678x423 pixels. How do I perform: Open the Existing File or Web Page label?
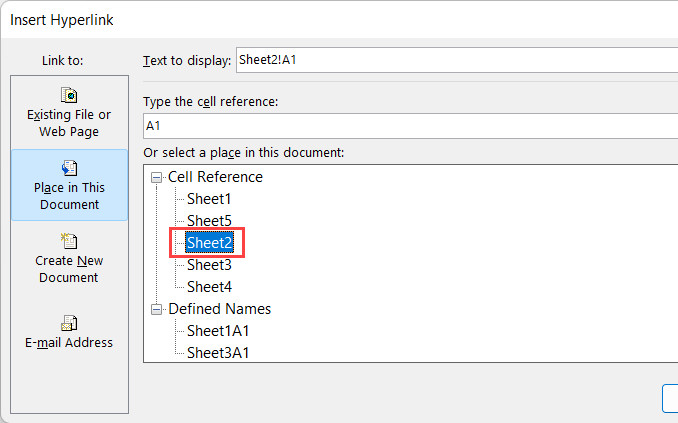69,123
